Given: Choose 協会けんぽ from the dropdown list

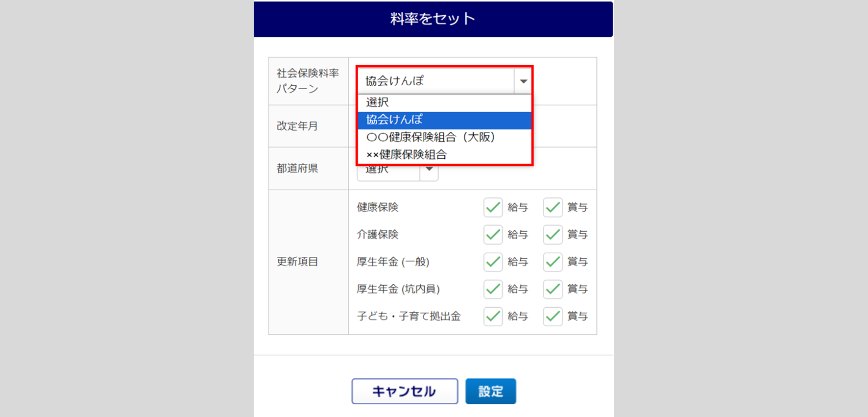Looking at the screenshot, I should point(444,120).
